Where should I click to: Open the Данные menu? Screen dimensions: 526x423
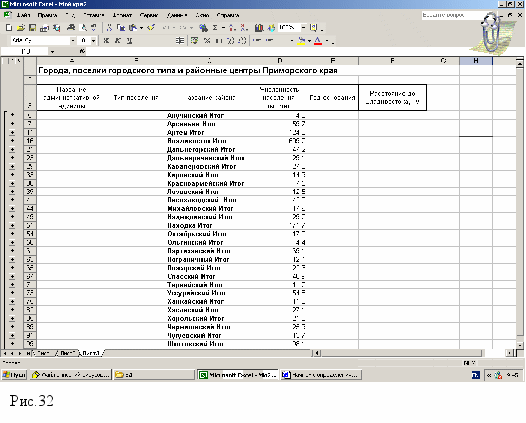[x=177, y=15]
